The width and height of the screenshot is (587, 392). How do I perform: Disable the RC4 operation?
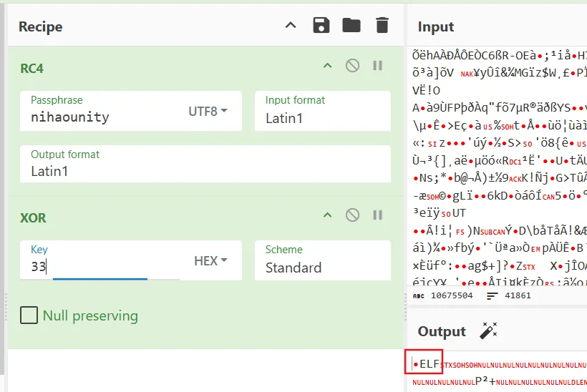point(352,66)
